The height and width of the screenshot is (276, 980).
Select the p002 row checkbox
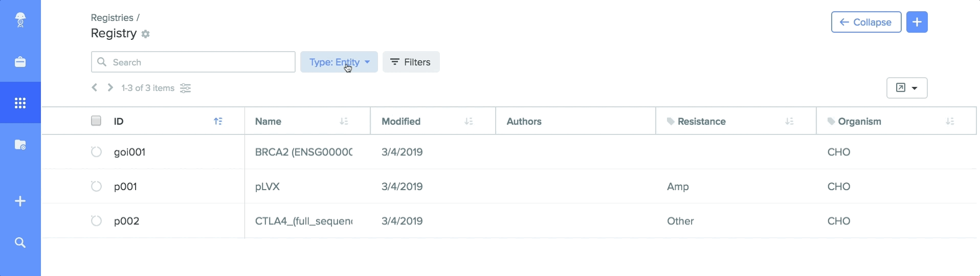click(x=96, y=221)
